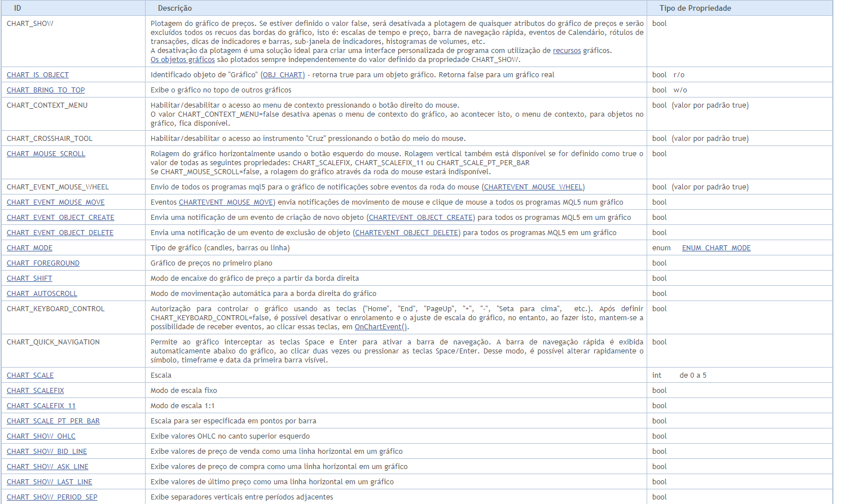Open the CHART_IS_OBJECT link
843x504 pixels.
pos(38,75)
